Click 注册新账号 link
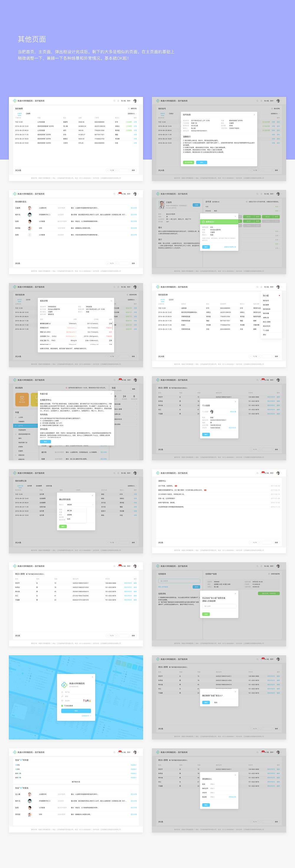This screenshot has width=295, height=868. click(86, 716)
